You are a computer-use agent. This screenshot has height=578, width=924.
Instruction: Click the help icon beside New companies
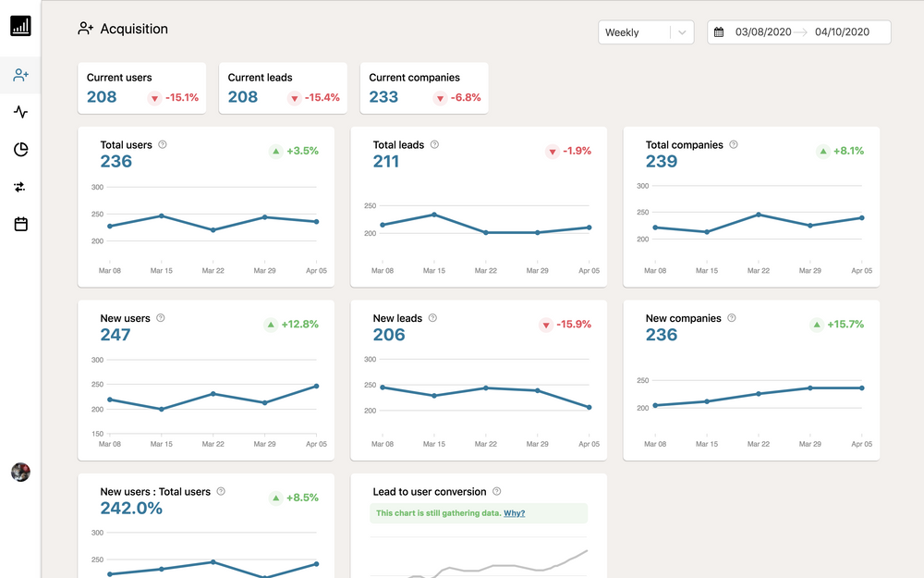click(x=731, y=318)
